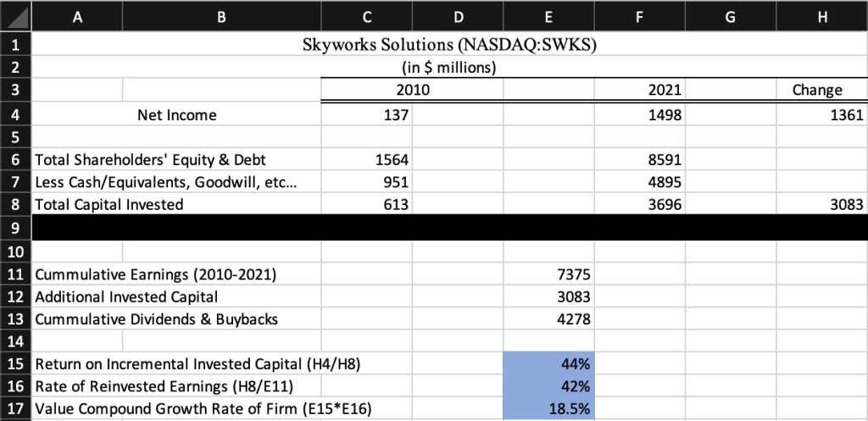868x421 pixels.
Task: Click the column G header
Action: pos(731,14)
